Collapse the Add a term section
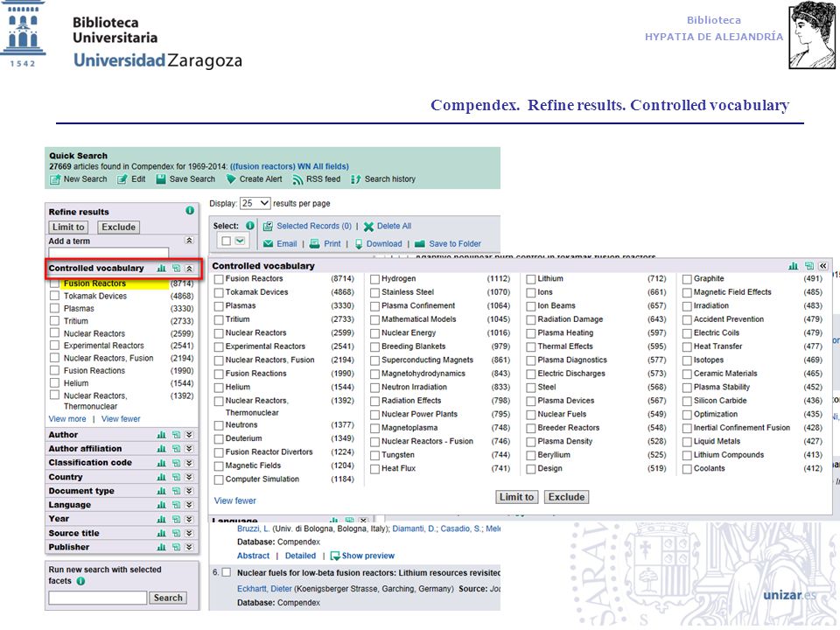Screen dimensions: 840x630 pos(189,241)
